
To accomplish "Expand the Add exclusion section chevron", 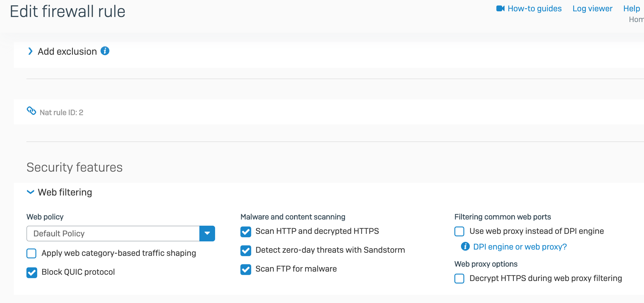I will pos(30,51).
